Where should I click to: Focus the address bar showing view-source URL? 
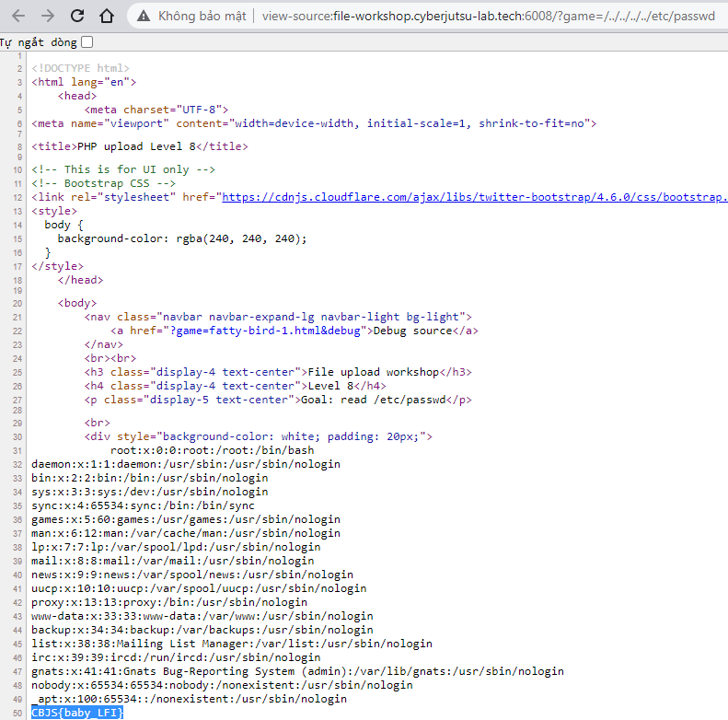pos(488,17)
